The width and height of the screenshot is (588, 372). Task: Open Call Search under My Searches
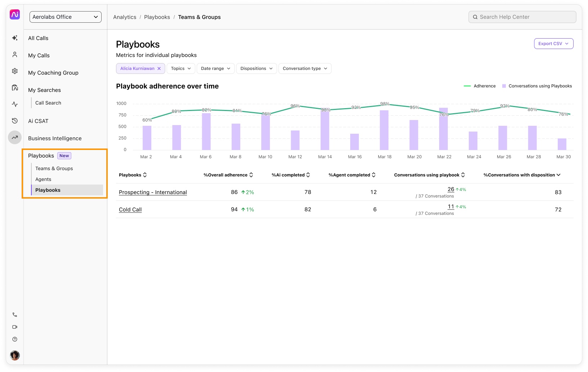[48, 103]
